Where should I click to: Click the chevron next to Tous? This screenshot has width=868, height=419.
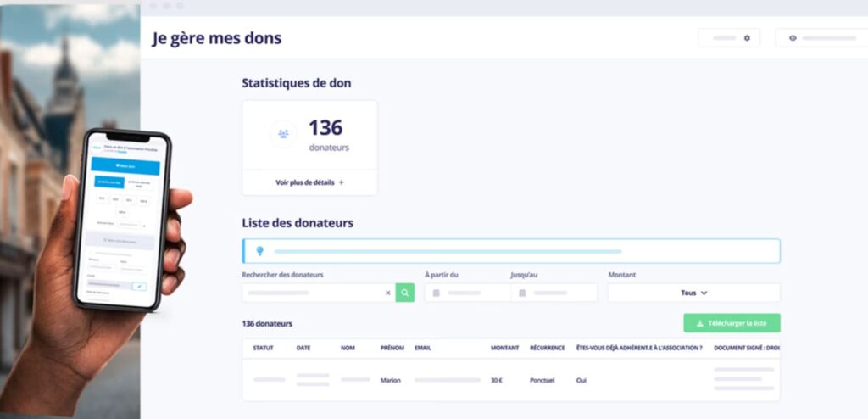pyautogui.click(x=704, y=293)
